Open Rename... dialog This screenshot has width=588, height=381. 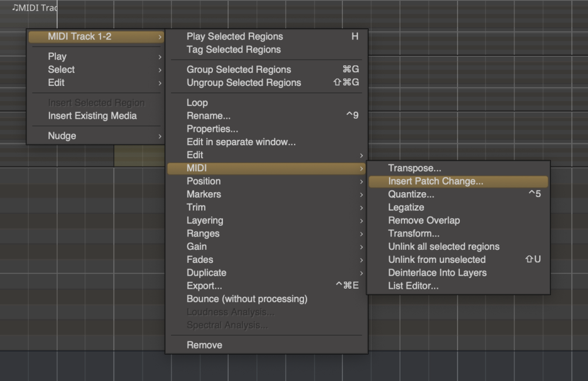[x=266, y=116]
